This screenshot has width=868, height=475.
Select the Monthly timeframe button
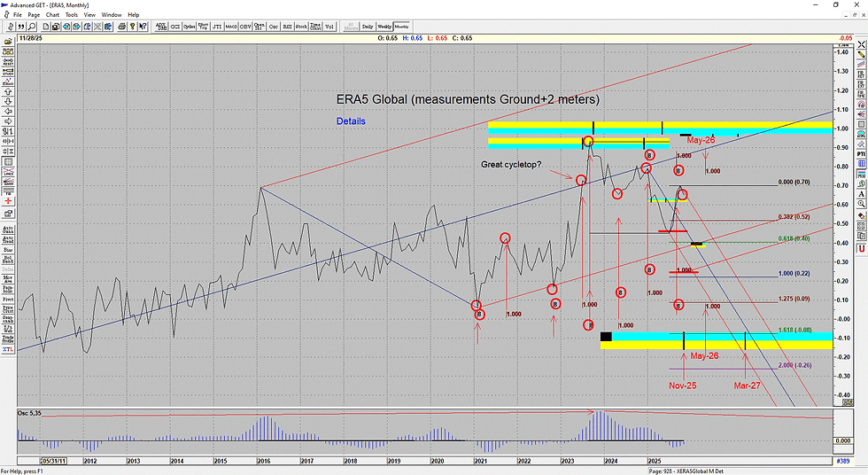click(401, 27)
